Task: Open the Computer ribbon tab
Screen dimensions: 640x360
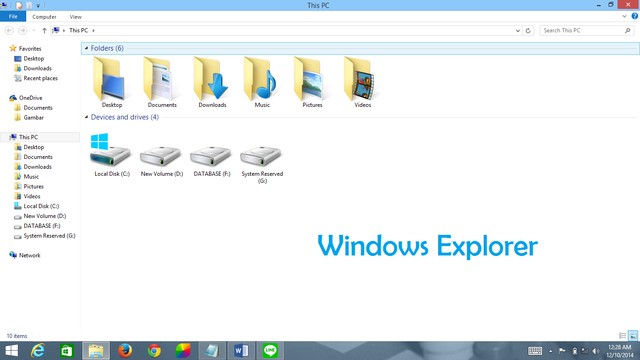Action: click(x=44, y=17)
